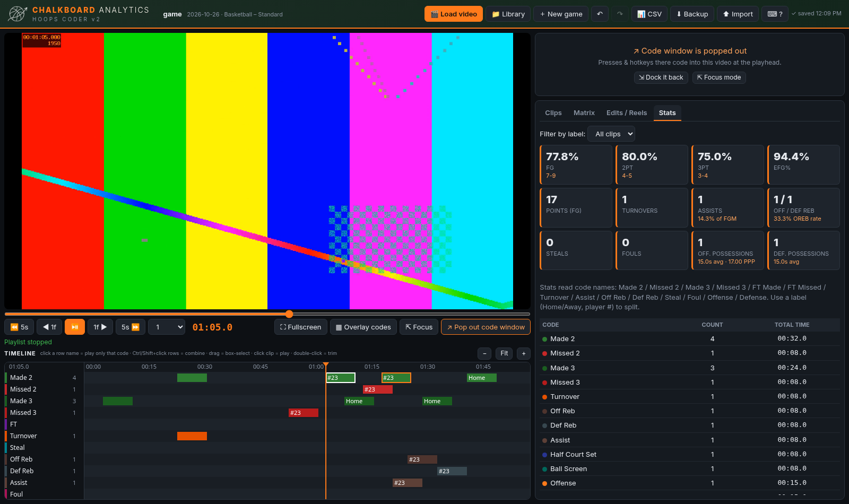Step back one frame
This screenshot has width=849, height=504.
(x=49, y=327)
